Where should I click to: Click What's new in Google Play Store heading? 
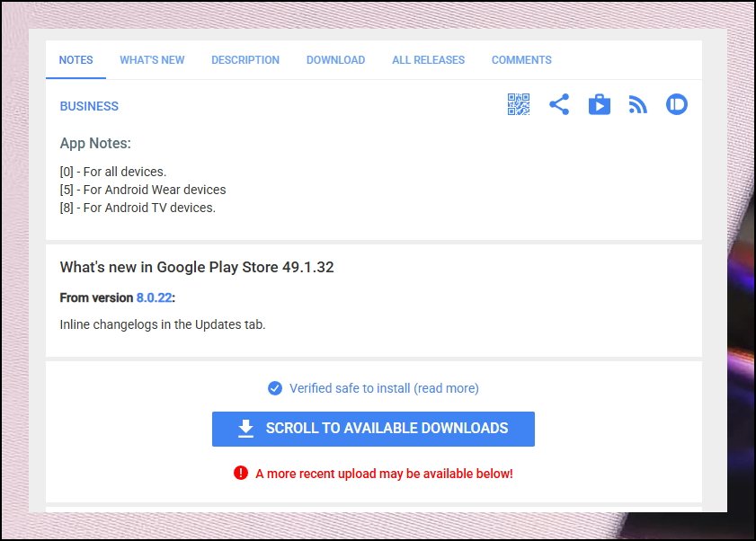197,267
